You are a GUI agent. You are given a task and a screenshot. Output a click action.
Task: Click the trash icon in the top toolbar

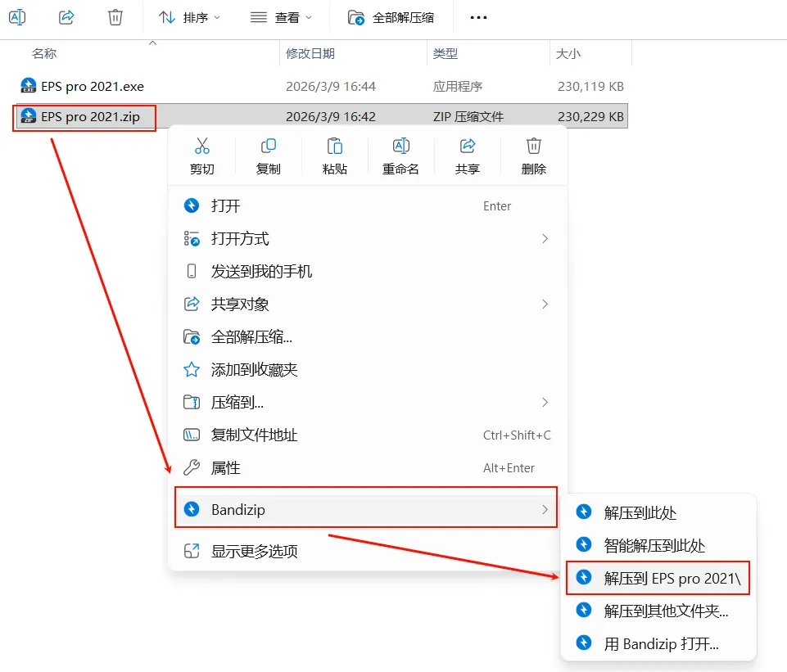pos(115,17)
